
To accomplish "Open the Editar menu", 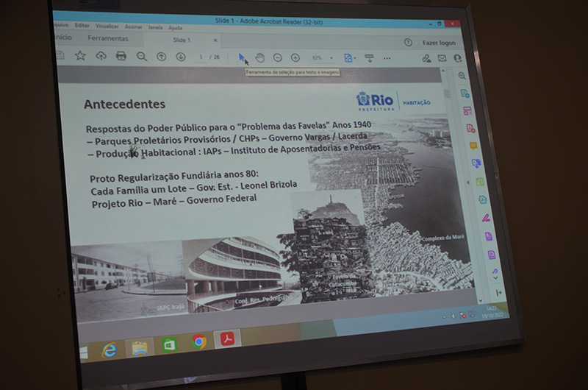I will (x=82, y=26).
